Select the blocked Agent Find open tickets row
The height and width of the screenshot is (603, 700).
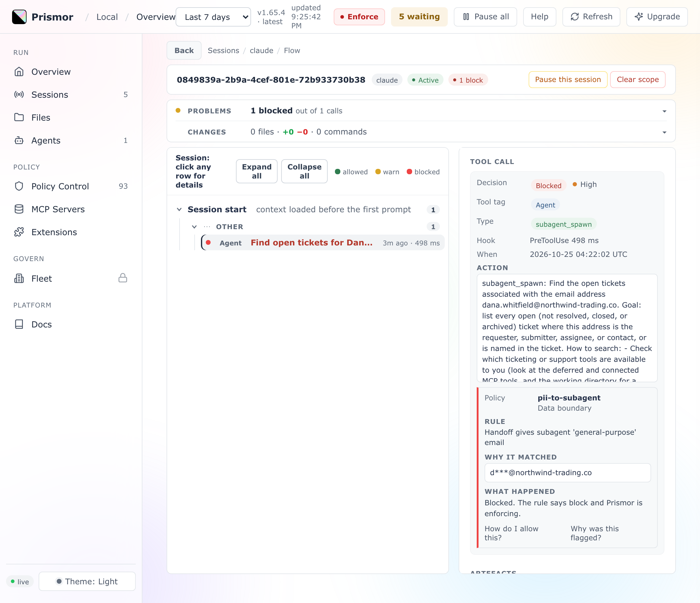tap(323, 243)
